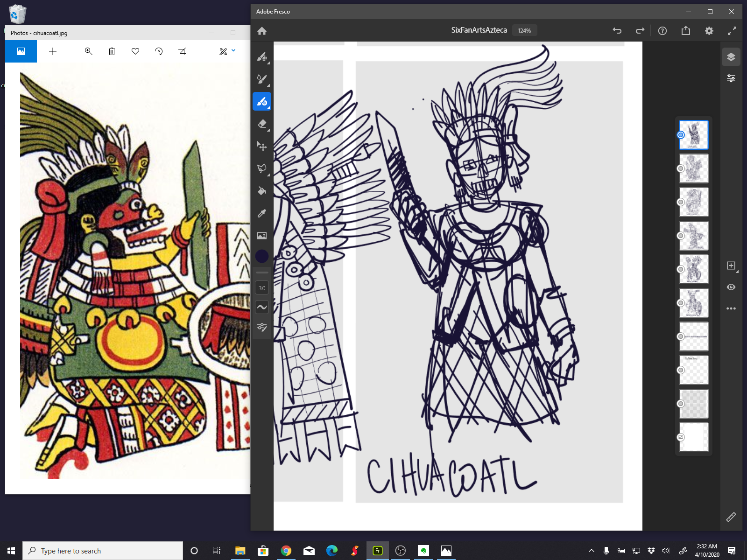Screen dimensions: 747x560
Task: Open brush settings sliders in toolbar
Action: [262, 327]
